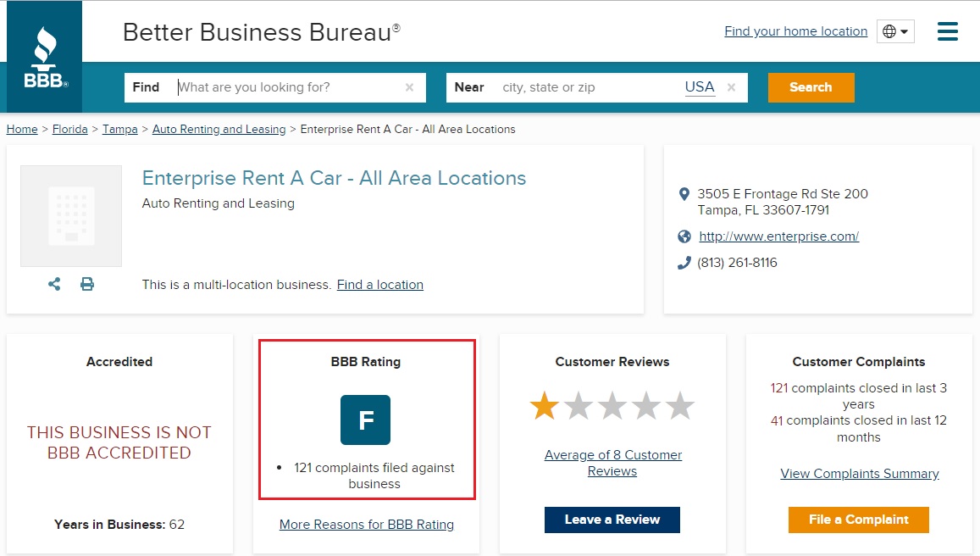Screen dimensions: 980x556
Task: Go to Tampa breadcrumb
Action: pos(120,130)
